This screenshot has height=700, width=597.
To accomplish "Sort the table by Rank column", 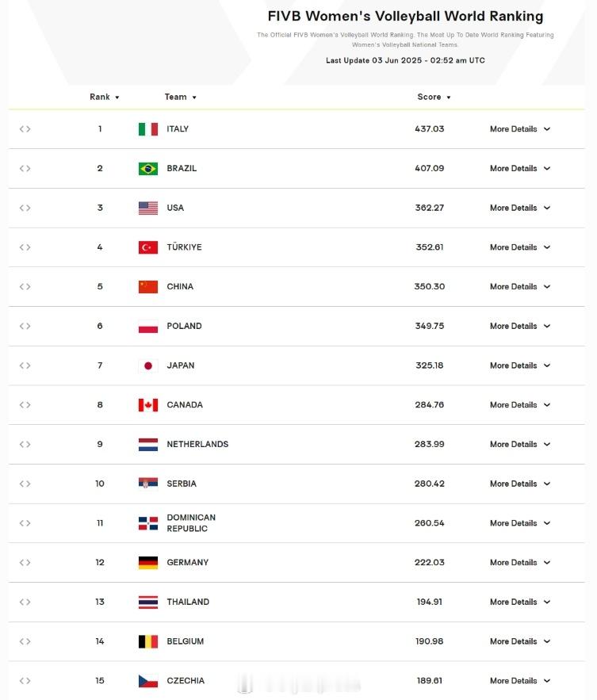I will pos(105,97).
